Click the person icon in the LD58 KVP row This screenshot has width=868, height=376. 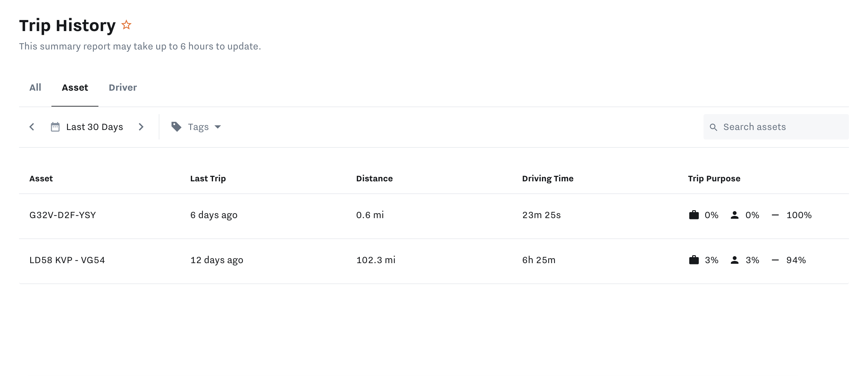coord(735,260)
